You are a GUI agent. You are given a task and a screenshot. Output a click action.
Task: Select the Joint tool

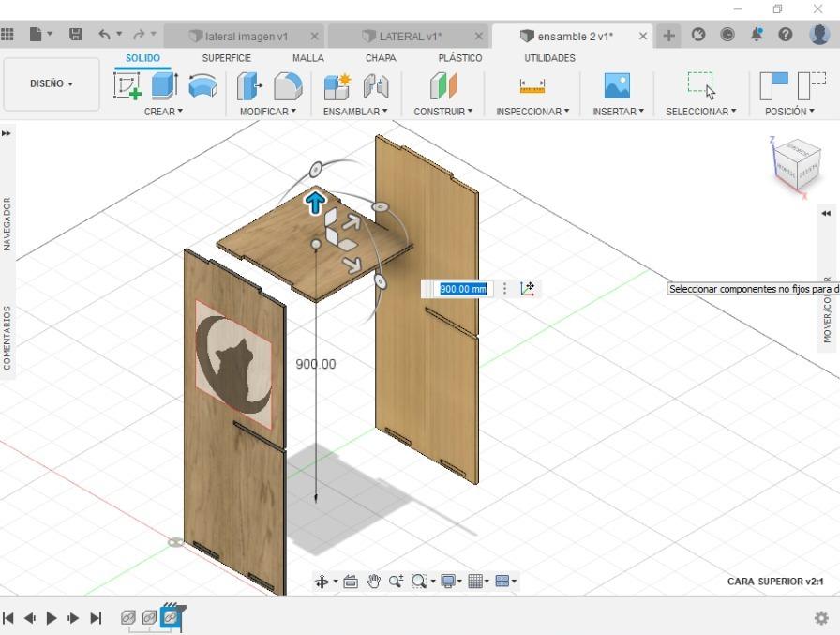coord(376,85)
